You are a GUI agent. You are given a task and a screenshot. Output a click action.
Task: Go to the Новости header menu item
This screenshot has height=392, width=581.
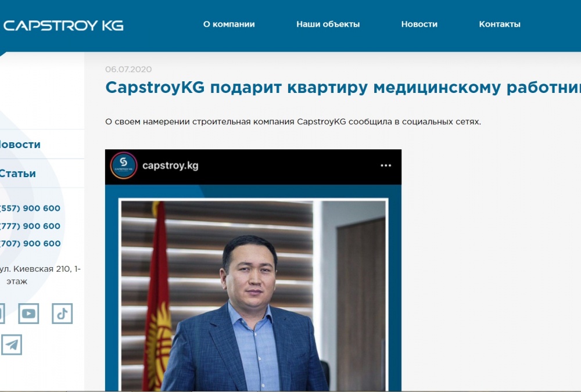click(419, 24)
